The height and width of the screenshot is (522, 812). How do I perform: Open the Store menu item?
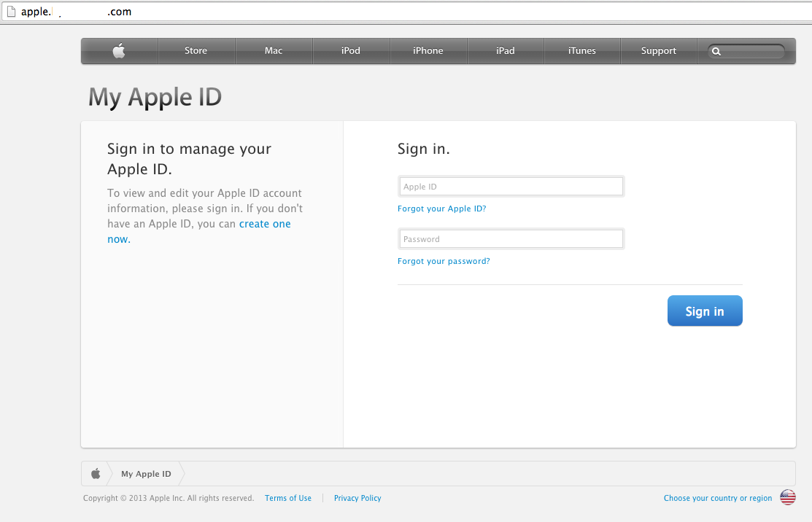tap(196, 51)
